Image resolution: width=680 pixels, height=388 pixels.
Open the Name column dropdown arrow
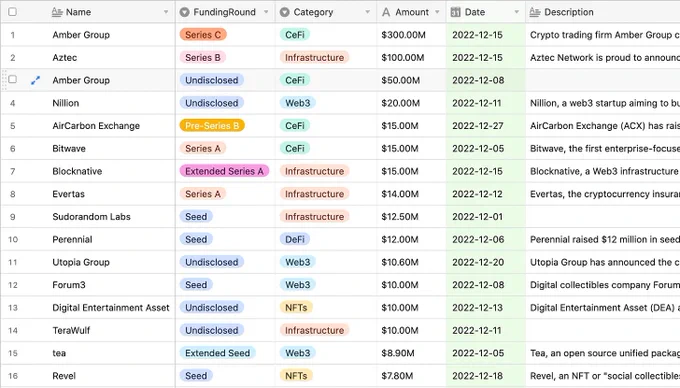tap(166, 12)
